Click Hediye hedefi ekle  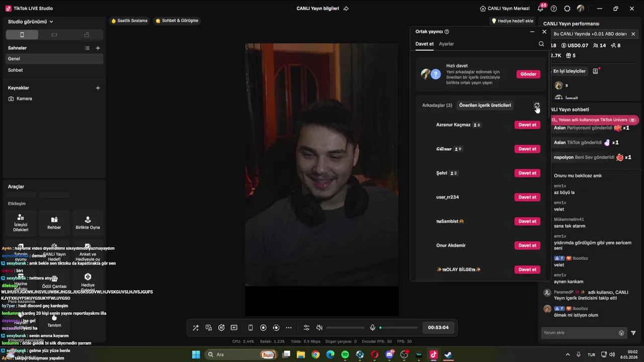(512, 21)
